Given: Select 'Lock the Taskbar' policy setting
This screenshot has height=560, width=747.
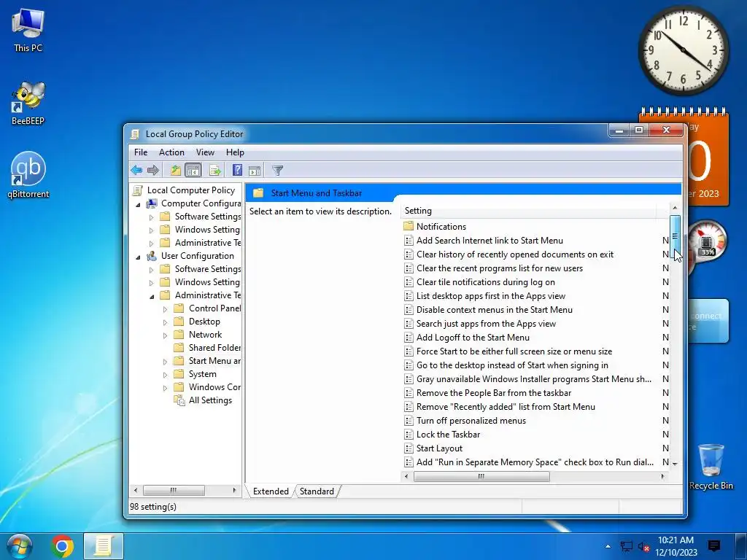Looking at the screenshot, I should click(448, 435).
